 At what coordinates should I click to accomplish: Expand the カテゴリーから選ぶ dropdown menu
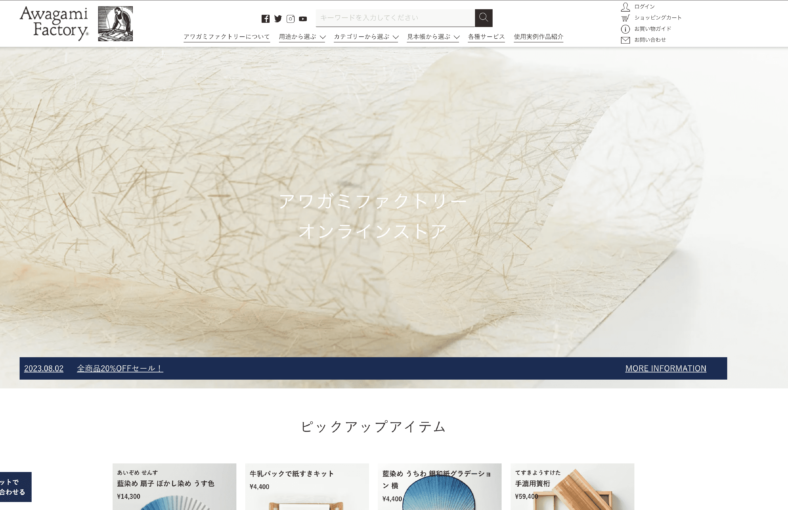click(366, 37)
